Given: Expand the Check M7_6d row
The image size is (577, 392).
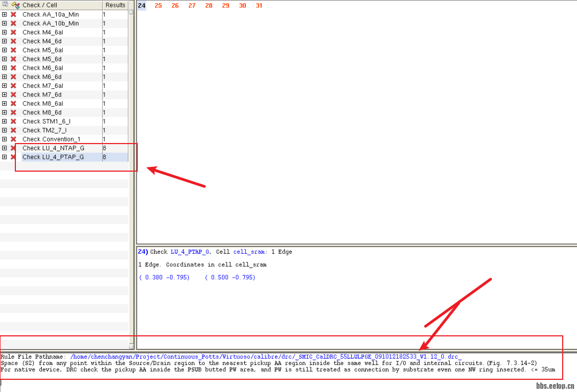Looking at the screenshot, I should click(x=4, y=95).
